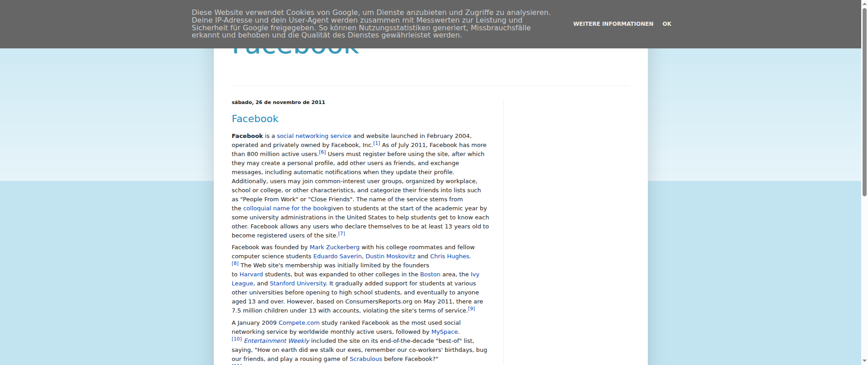Open the Entertainment Weekly link
Viewport: 868px width, 365px height.
(x=277, y=341)
